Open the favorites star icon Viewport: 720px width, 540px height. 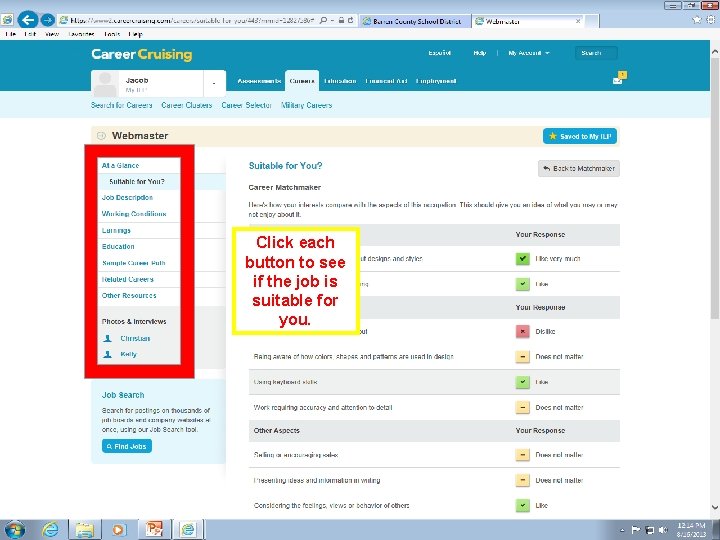click(697, 20)
